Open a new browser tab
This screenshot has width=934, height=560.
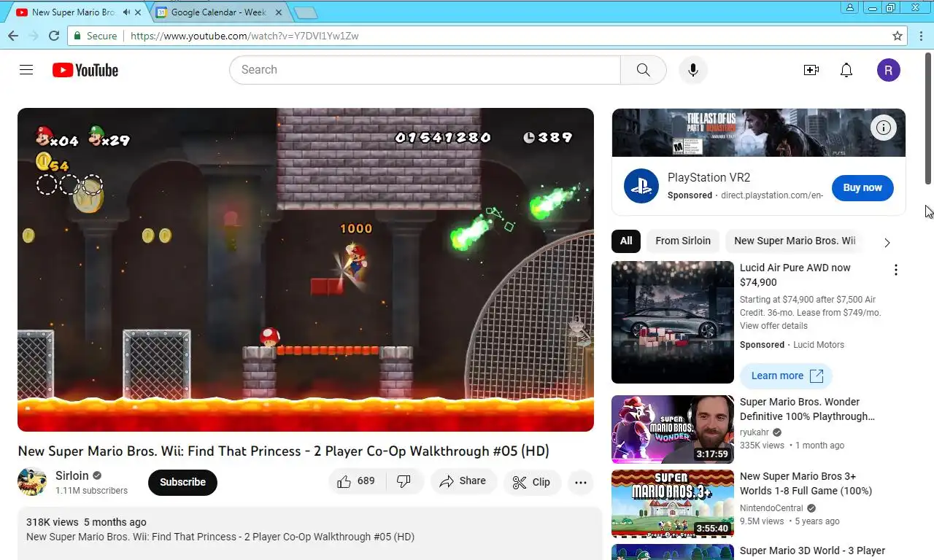[305, 12]
